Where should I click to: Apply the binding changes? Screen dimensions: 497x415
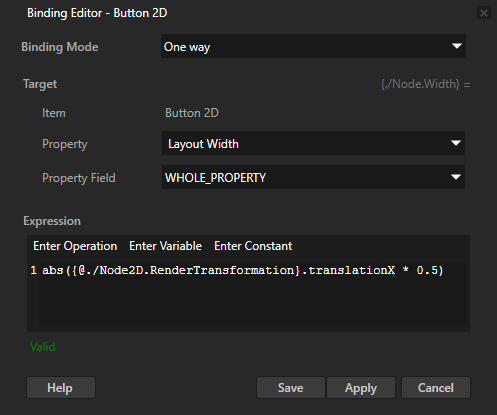[x=361, y=388]
